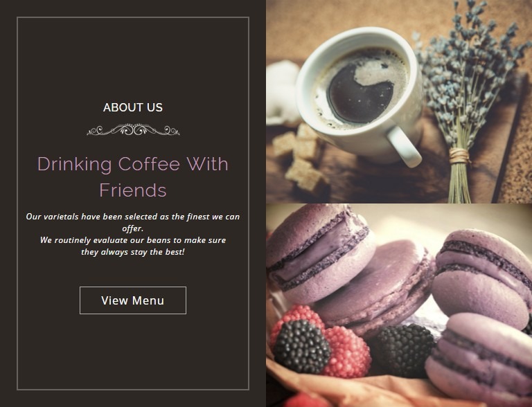
Task: Select the ABOUT US heading
Action: pyautogui.click(x=133, y=107)
